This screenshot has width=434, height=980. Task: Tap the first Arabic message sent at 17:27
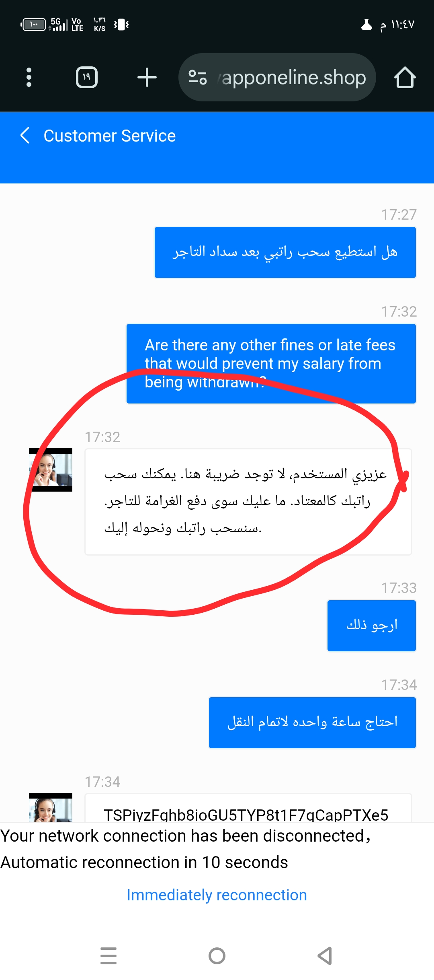click(285, 252)
